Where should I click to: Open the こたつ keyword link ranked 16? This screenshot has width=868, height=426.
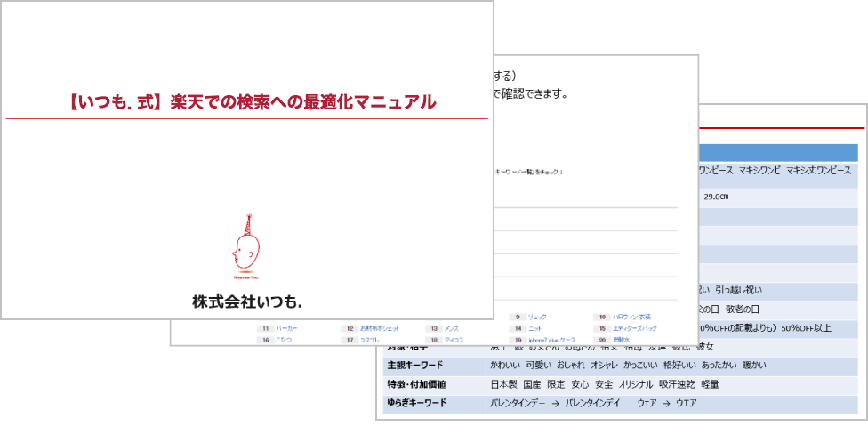[284, 340]
